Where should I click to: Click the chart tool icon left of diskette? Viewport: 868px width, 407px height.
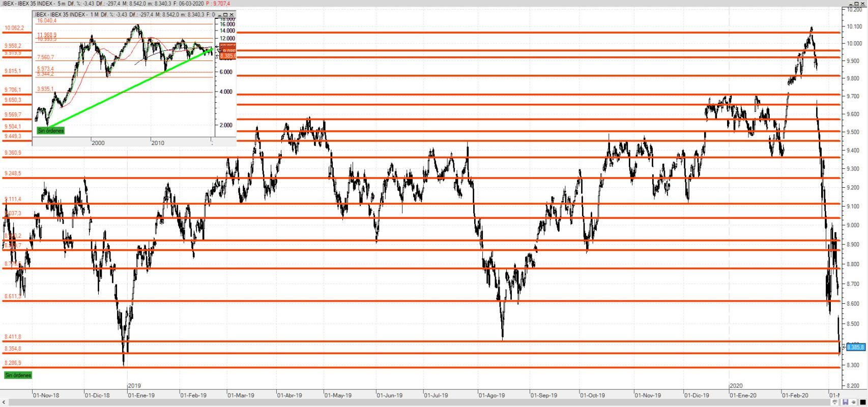pos(835,402)
